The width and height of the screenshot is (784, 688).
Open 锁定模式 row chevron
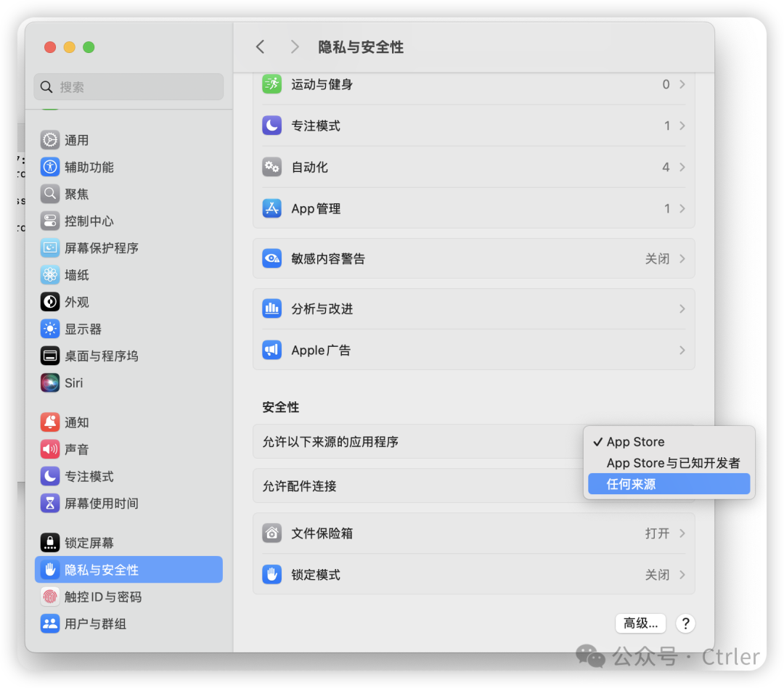point(682,575)
